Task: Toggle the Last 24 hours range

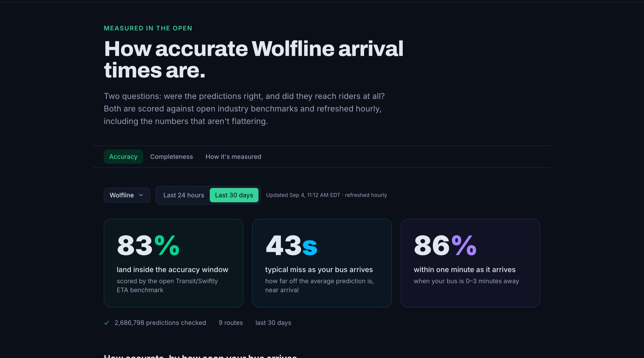Action: click(x=184, y=195)
